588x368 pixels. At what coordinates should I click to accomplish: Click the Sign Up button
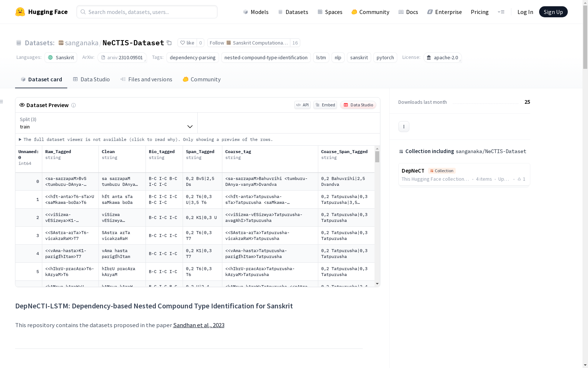coord(553,12)
